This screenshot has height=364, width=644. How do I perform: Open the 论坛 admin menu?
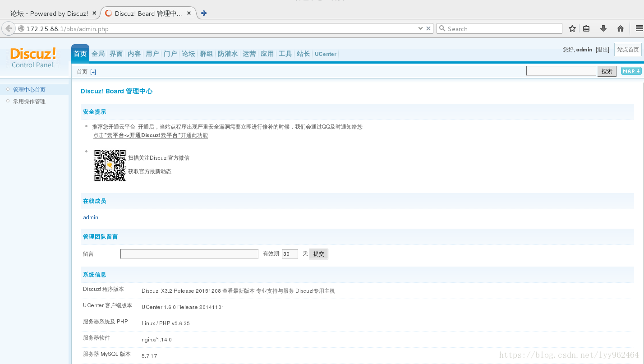(189, 54)
